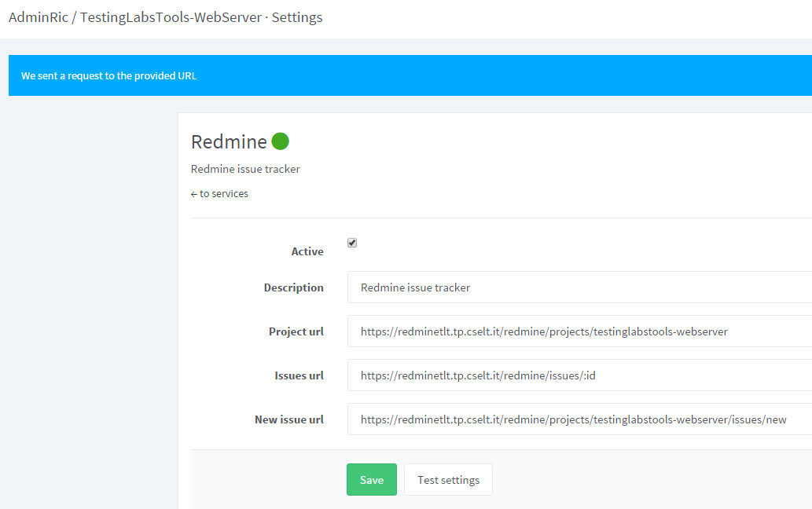This screenshot has width=812, height=509.
Task: Focus the Description input field
Action: coord(579,287)
